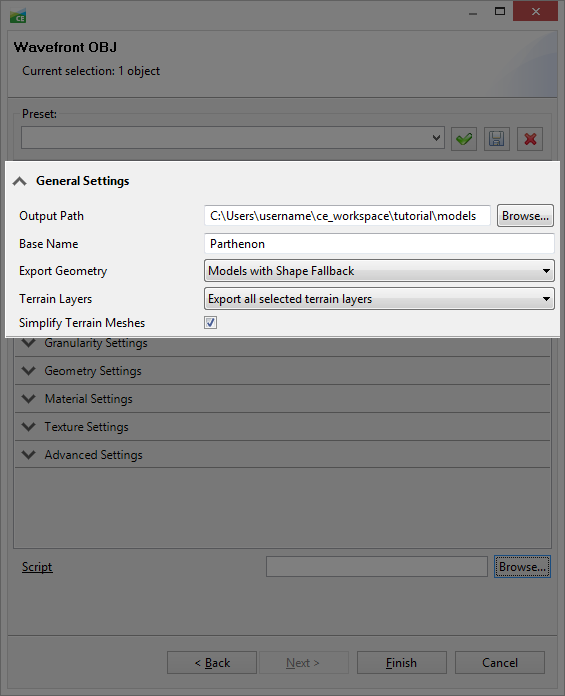Close the dialog with the red X
Viewport: 565px width, 696px height.
coord(535,12)
